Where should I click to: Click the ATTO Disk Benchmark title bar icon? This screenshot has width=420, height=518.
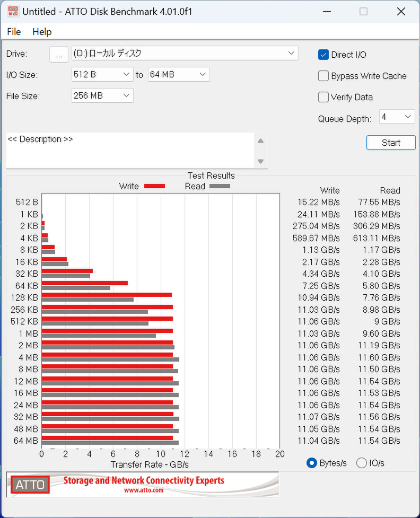click(13, 11)
